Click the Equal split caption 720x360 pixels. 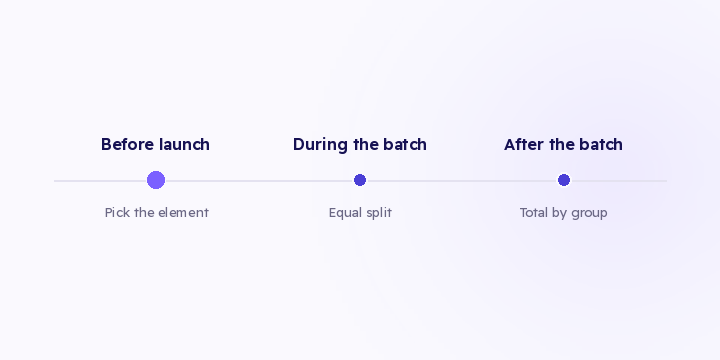click(x=360, y=213)
